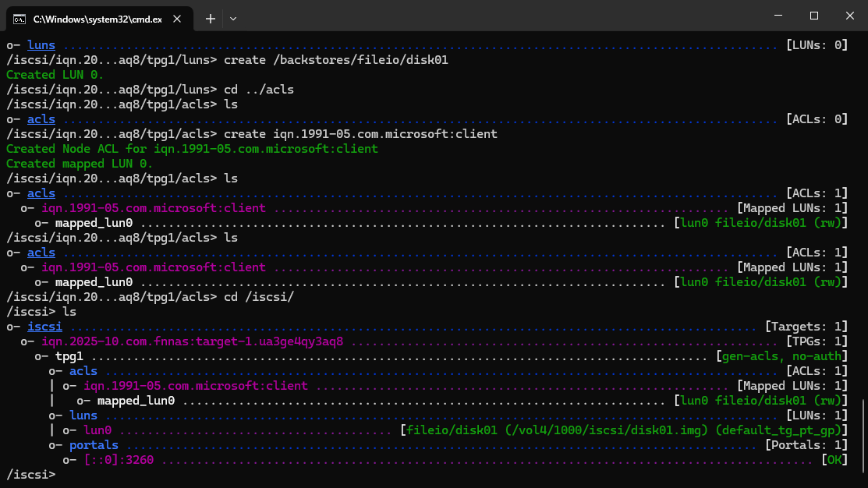Click the "[gen-acls, no-auth]" status text
Screen dimensions: 868x488
point(781,356)
